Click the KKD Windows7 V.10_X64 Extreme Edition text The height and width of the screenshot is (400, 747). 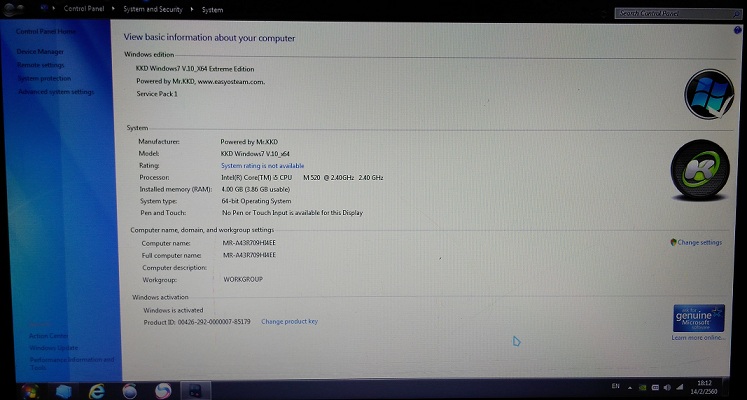tap(195, 69)
